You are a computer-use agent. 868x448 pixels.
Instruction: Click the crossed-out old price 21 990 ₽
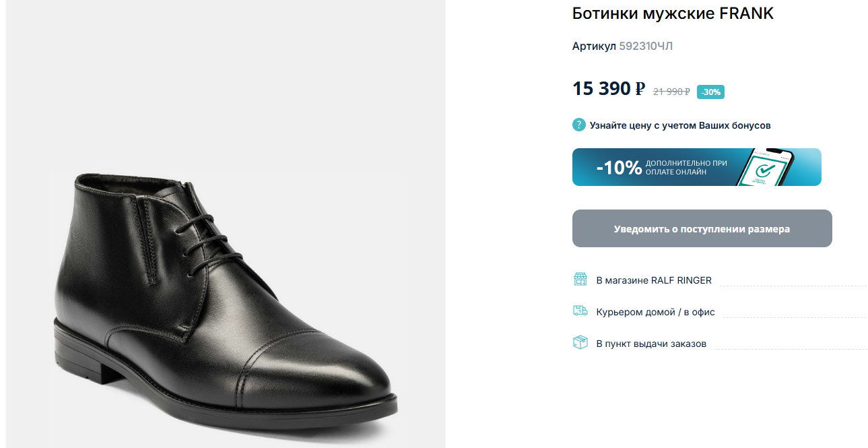(671, 92)
